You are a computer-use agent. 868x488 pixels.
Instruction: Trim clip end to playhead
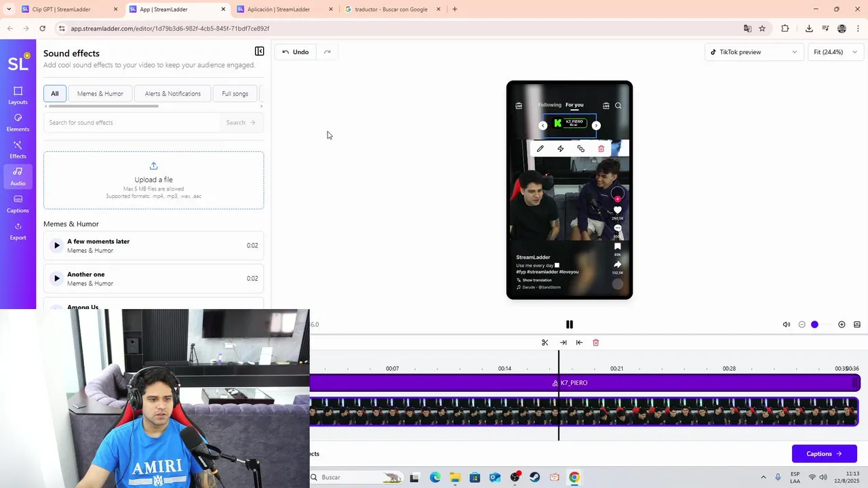pos(563,342)
